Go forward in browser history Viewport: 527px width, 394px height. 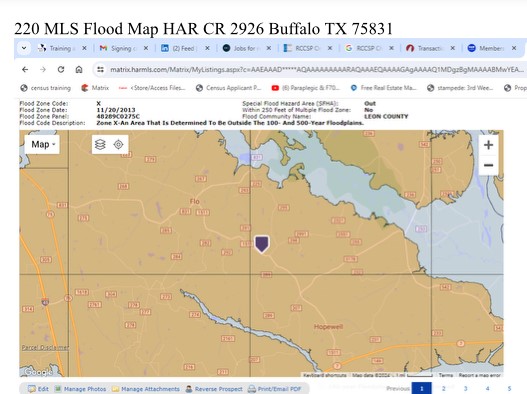coord(43,70)
